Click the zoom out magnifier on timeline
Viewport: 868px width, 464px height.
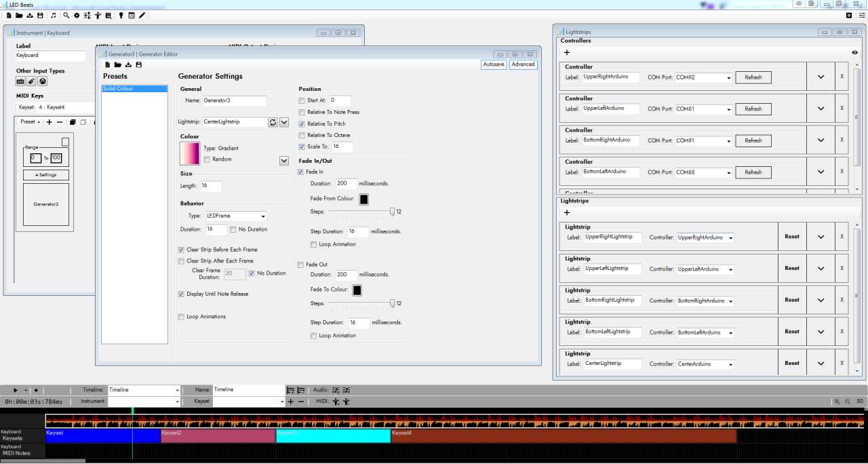pyautogui.click(x=847, y=402)
